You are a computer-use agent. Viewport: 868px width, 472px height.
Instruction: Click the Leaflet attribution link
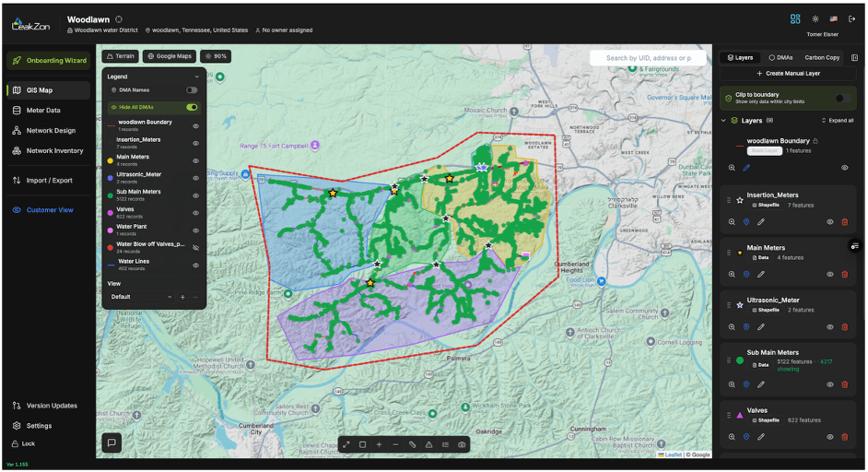[x=674, y=454]
